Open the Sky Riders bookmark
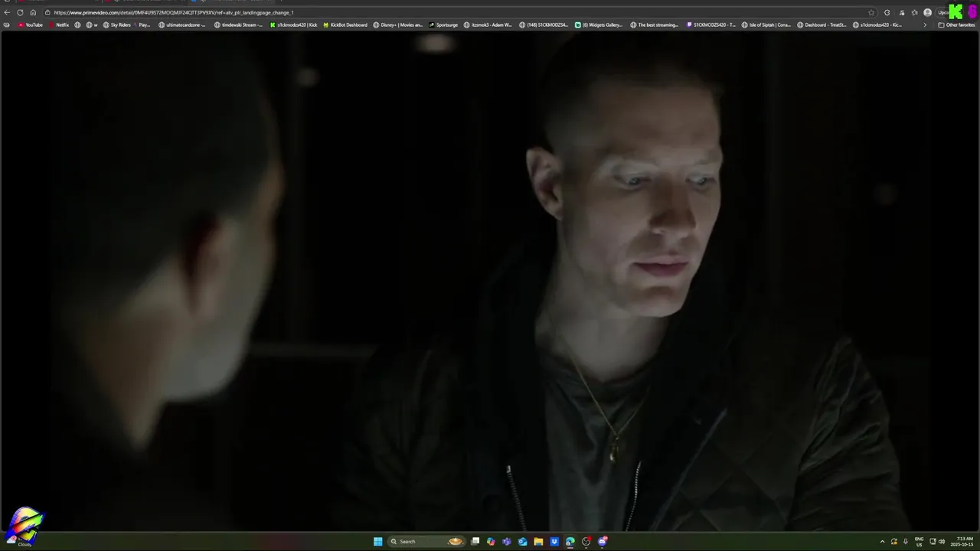Viewport: 980px width, 551px height. [x=117, y=25]
